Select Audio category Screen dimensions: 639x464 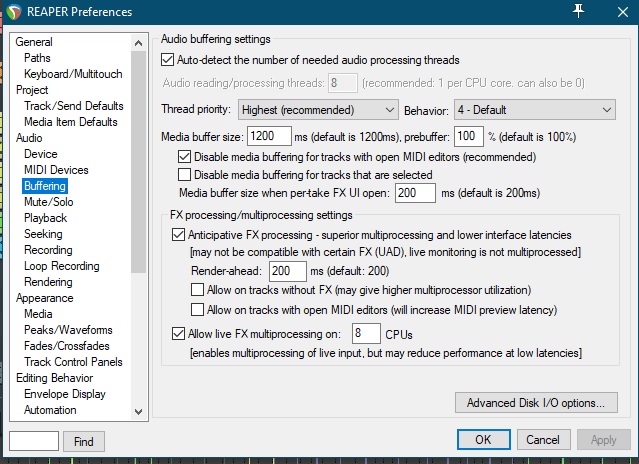click(29, 138)
